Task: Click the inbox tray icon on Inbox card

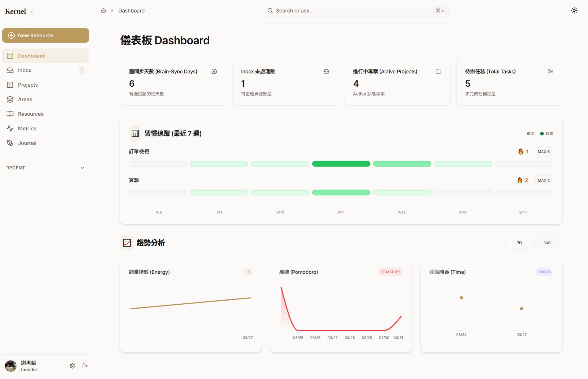Action: [326, 71]
